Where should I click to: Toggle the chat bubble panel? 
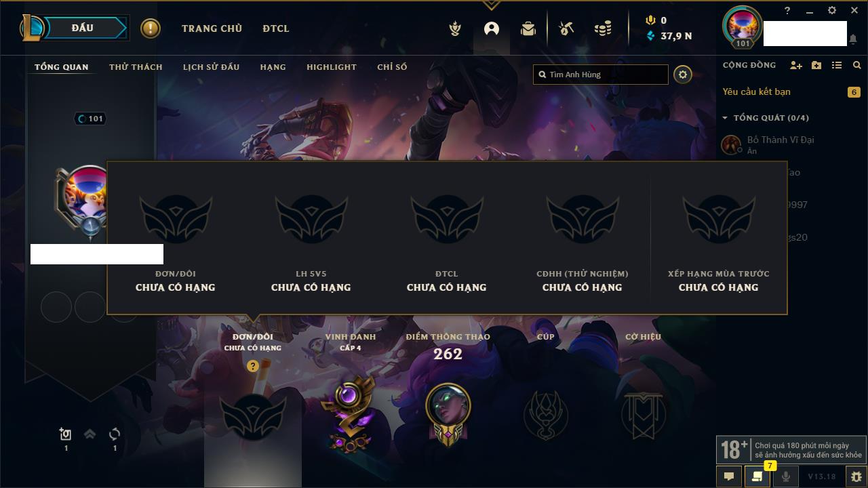point(729,476)
